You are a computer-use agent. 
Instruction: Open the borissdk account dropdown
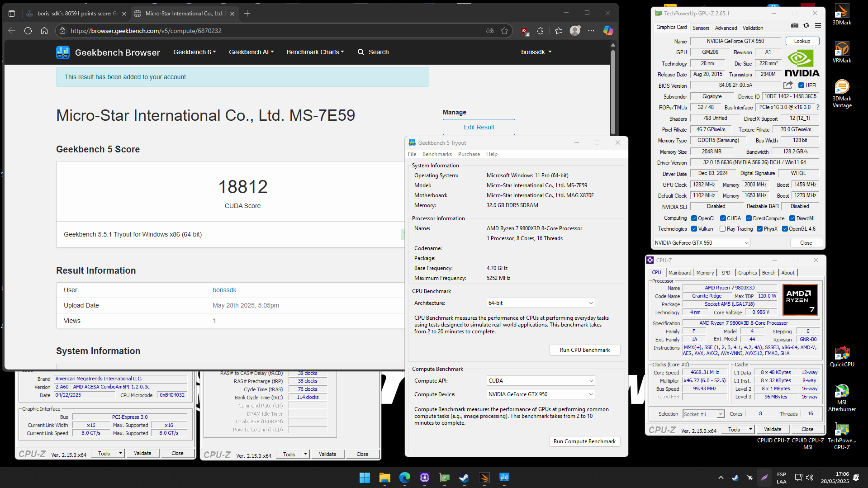tap(536, 52)
